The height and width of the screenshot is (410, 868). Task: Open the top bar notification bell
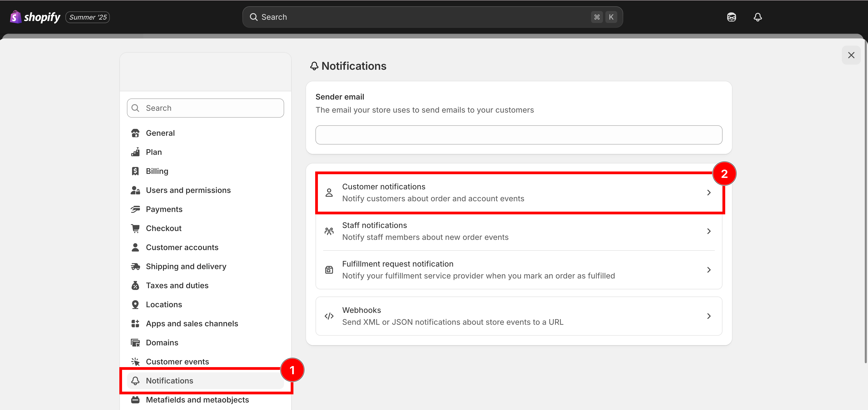[758, 17]
